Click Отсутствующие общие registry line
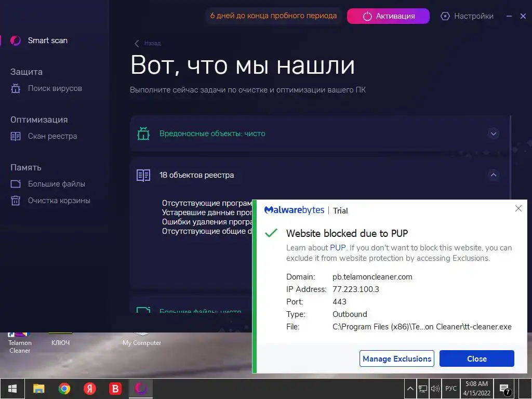532x399 pixels. 207,231
